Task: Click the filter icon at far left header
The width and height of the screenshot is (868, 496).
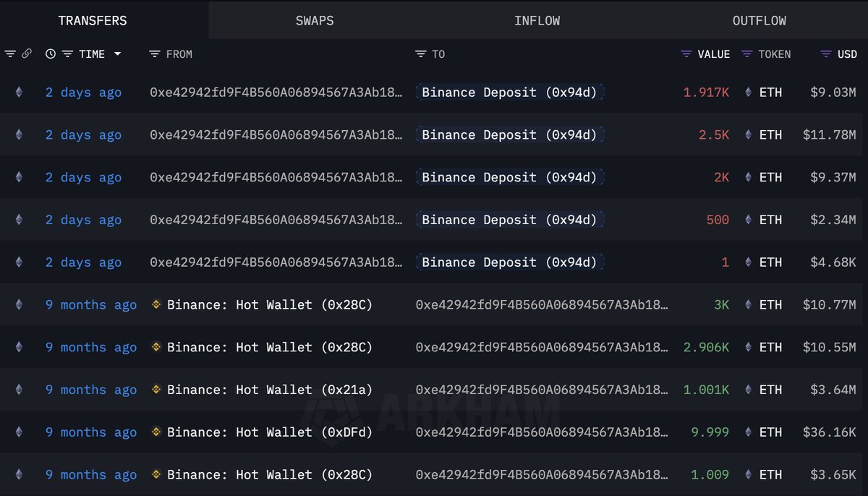Action: tap(10, 54)
